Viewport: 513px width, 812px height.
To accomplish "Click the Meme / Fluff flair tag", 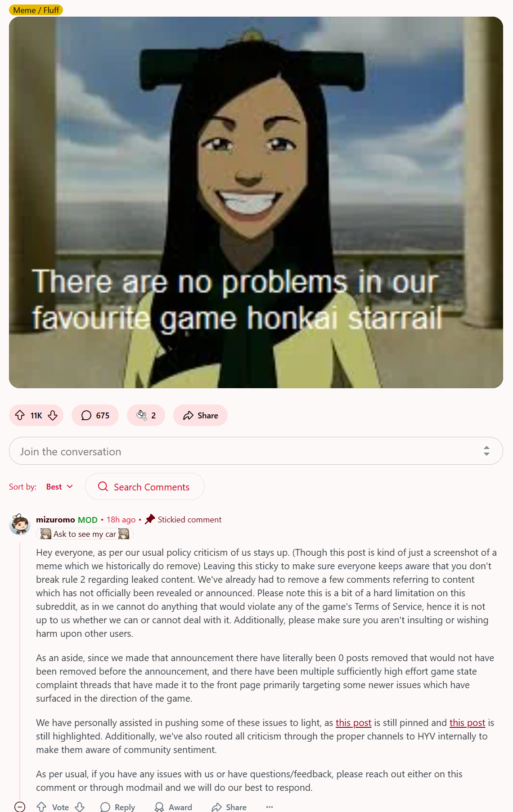I will [x=36, y=10].
